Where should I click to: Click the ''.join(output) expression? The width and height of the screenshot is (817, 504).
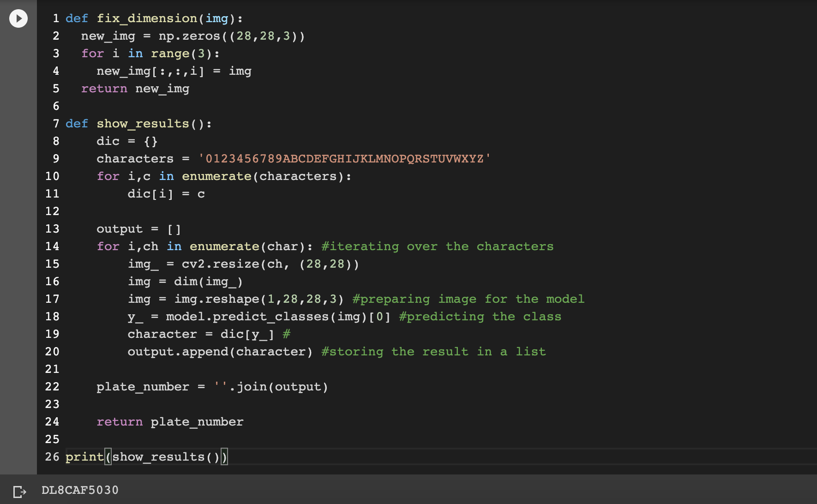point(271,387)
